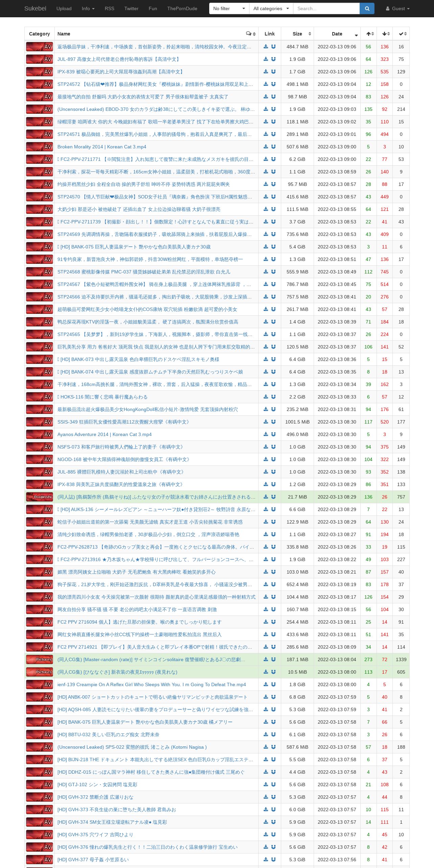Viewport: 434px width, 868px height.
Task: Open the Upload page
Action: point(64,8)
